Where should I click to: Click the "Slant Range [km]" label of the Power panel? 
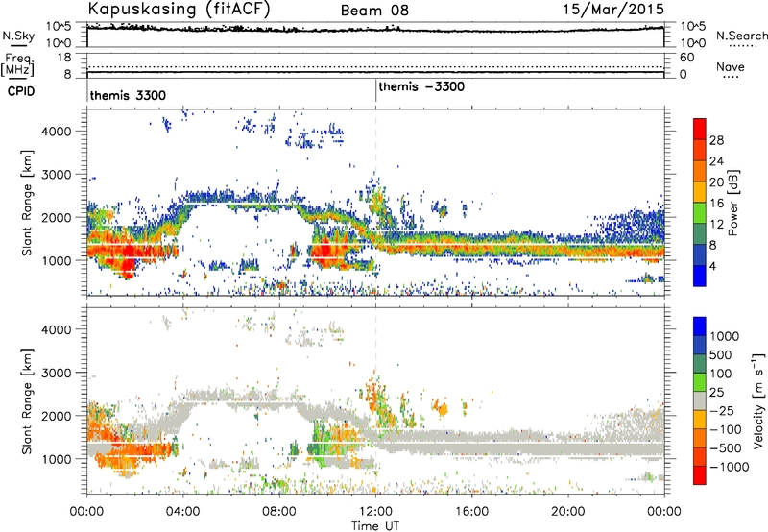click(27, 203)
